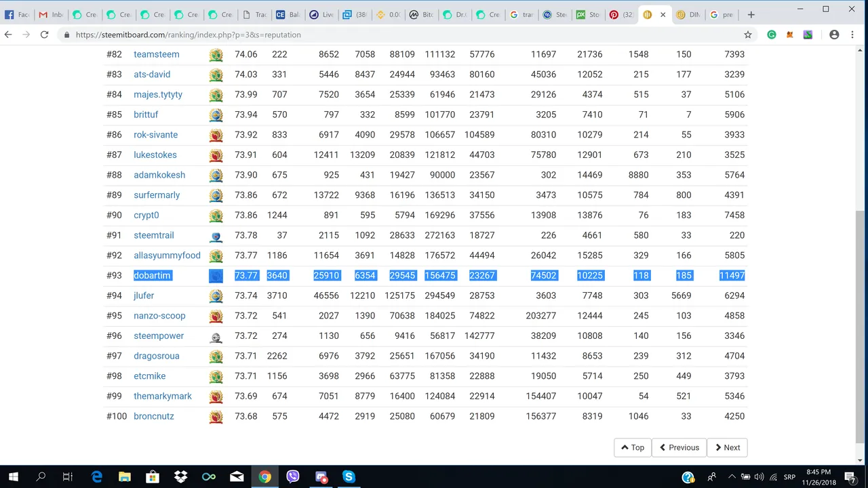Image resolution: width=868 pixels, height=488 pixels.
Task: Click badge icon in broncnutz row
Action: tap(216, 417)
